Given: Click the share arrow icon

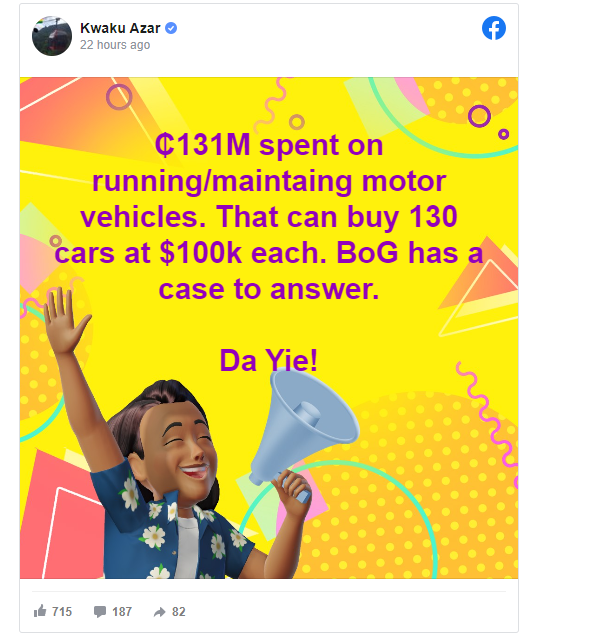Looking at the screenshot, I should [159, 612].
